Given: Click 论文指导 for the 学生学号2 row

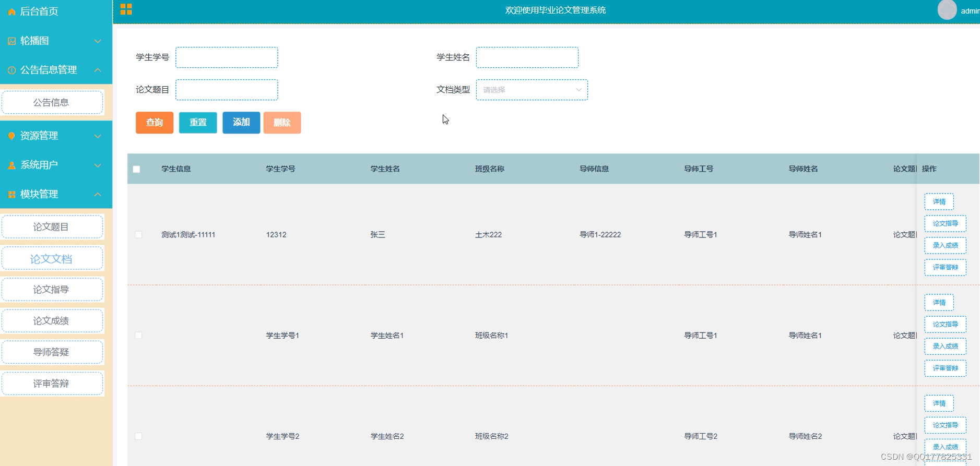Looking at the screenshot, I should [945, 425].
